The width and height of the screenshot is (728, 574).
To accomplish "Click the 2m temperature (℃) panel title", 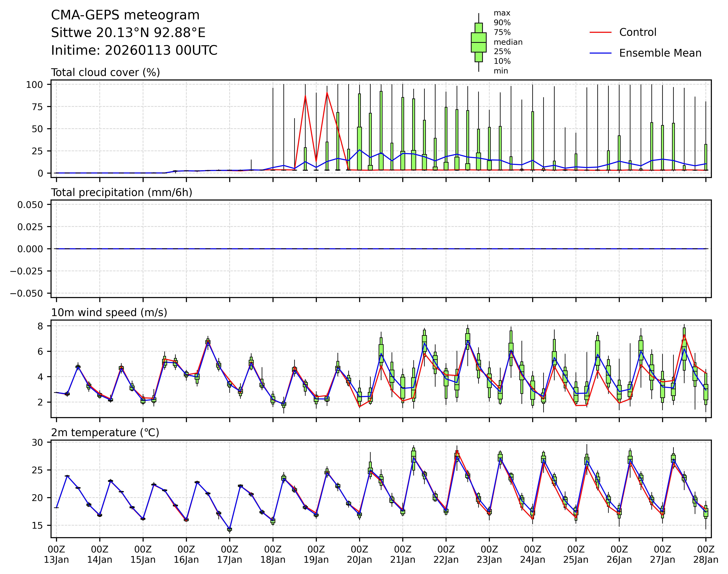I will [105, 433].
